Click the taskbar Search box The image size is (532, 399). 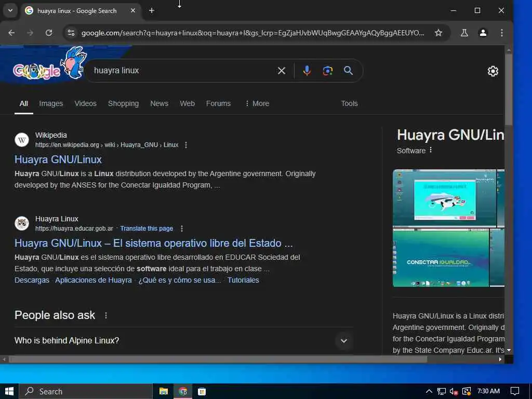86,391
